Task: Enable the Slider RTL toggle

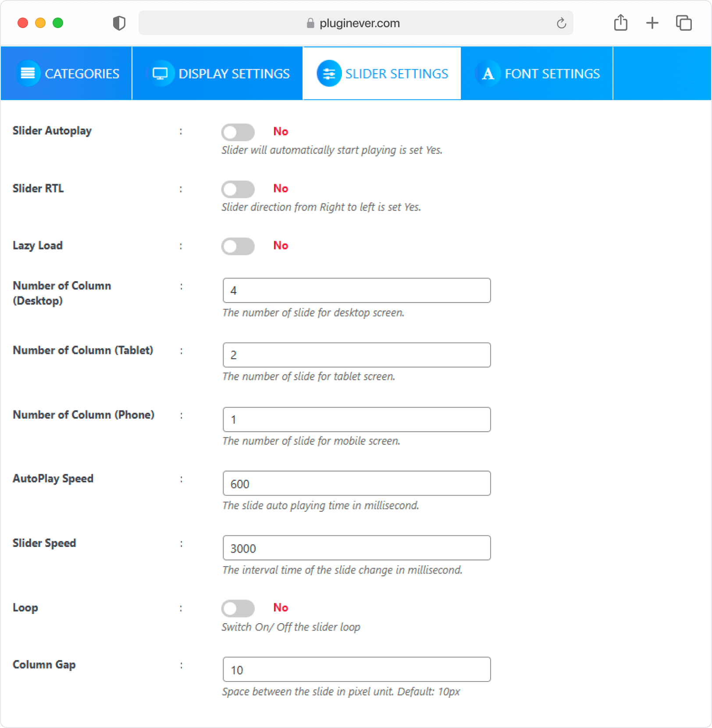Action: click(x=238, y=189)
